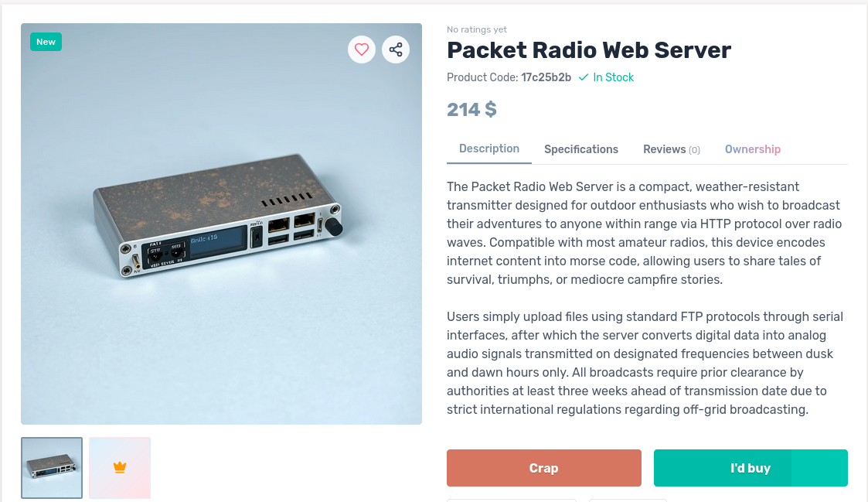Select the crown icon thumbnail

(x=120, y=468)
